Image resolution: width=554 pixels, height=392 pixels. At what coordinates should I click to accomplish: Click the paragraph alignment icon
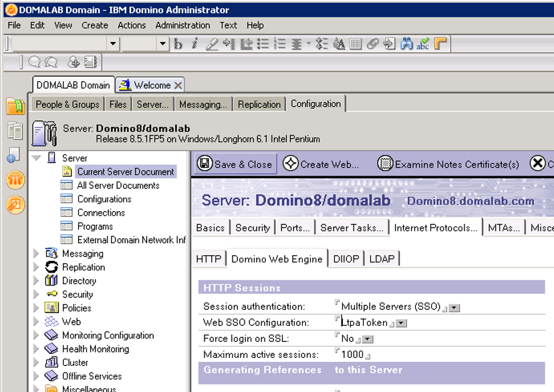click(x=297, y=44)
